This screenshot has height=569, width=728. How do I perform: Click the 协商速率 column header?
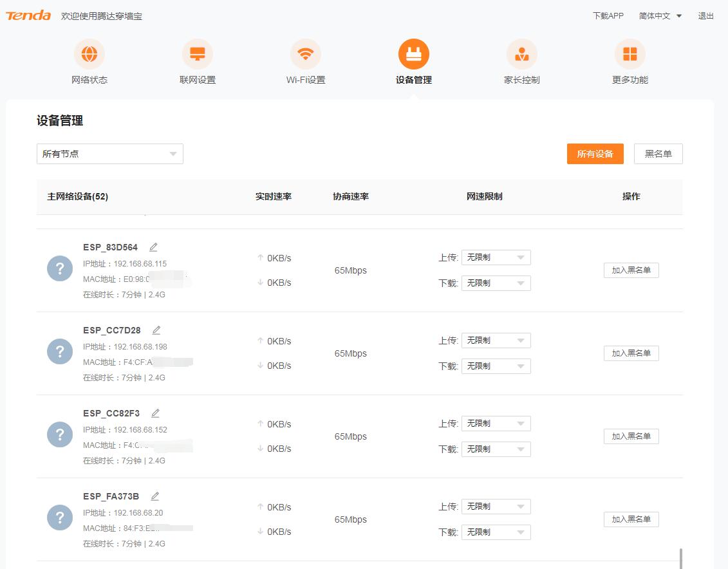351,196
